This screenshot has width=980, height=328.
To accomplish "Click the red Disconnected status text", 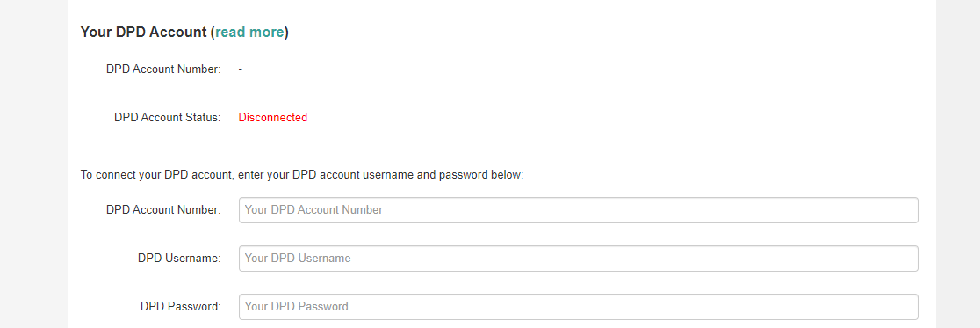I will 272,118.
